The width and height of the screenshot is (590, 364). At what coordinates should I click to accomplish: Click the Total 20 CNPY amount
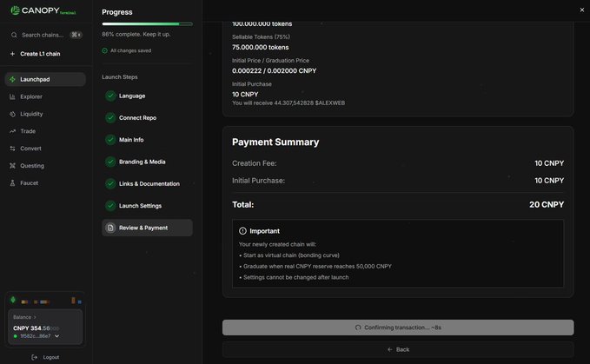(547, 204)
